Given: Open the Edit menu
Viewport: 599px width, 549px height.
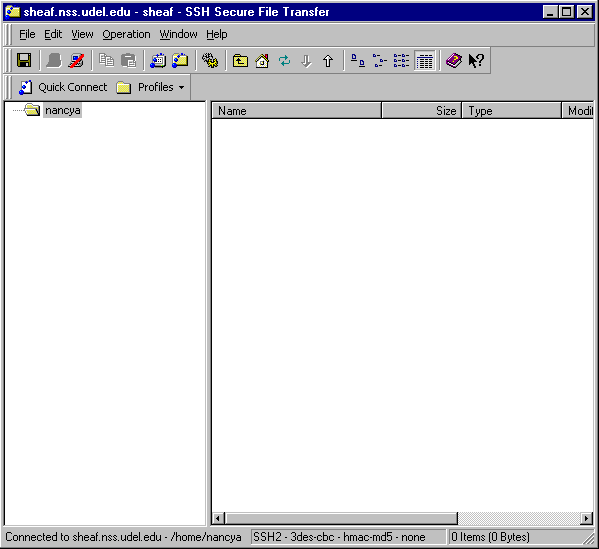Looking at the screenshot, I should [x=53, y=34].
